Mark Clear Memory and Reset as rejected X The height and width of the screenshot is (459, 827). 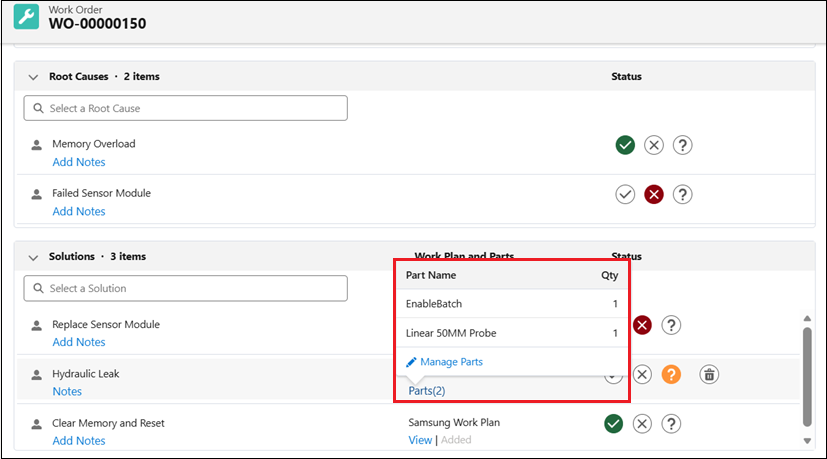[642, 424]
